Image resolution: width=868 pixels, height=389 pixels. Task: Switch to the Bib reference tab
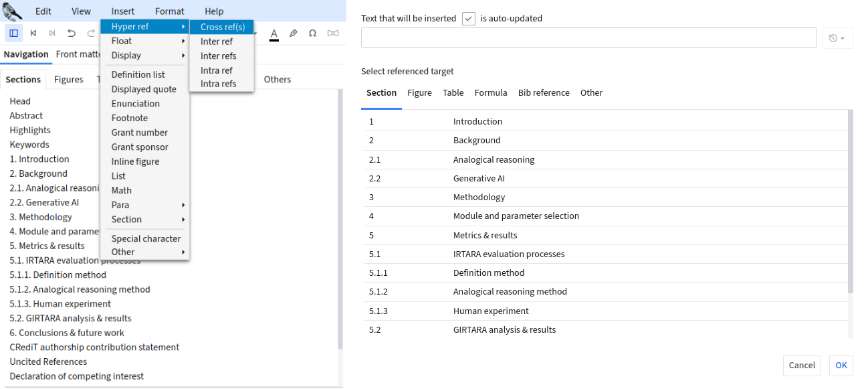point(544,93)
